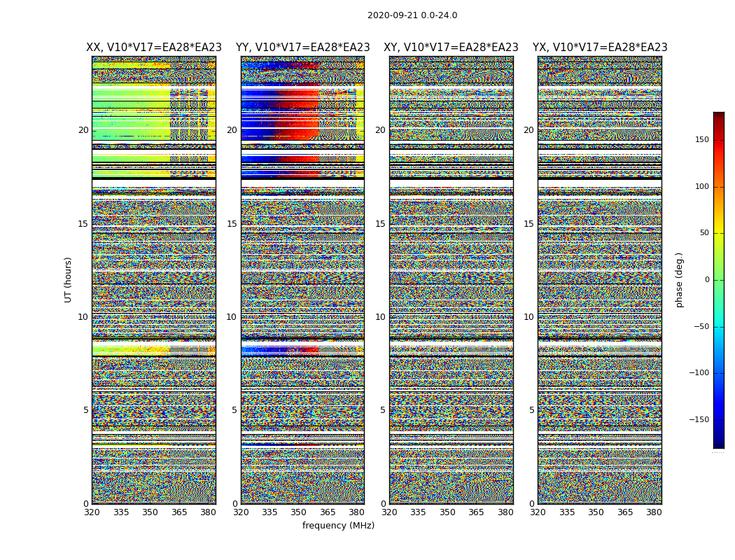Screen dimensions: 735x560
Task: Click the 10 hour tick of YY plot
Action: (x=232, y=317)
